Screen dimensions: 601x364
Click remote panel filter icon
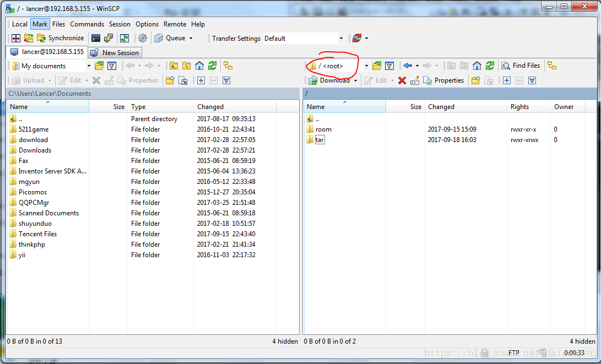[389, 66]
